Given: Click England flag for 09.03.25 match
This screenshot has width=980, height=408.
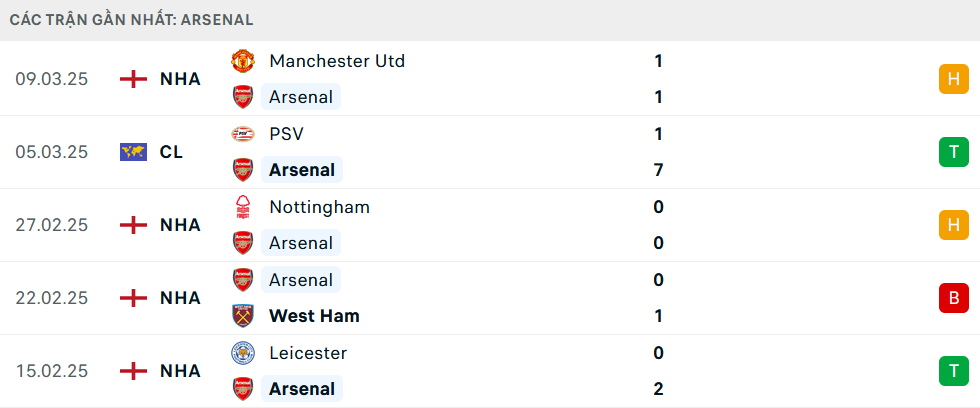Looking at the screenshot, I should tap(133, 79).
